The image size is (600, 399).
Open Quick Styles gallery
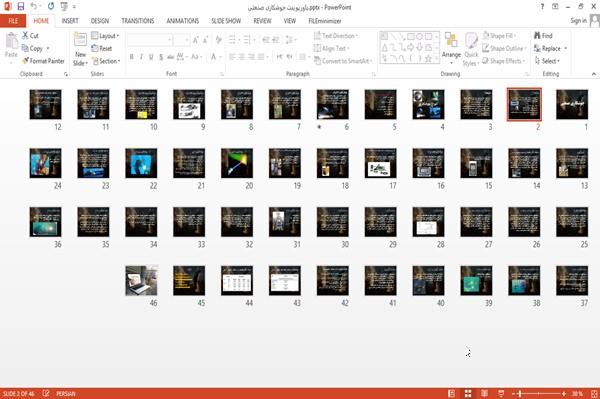coord(471,49)
